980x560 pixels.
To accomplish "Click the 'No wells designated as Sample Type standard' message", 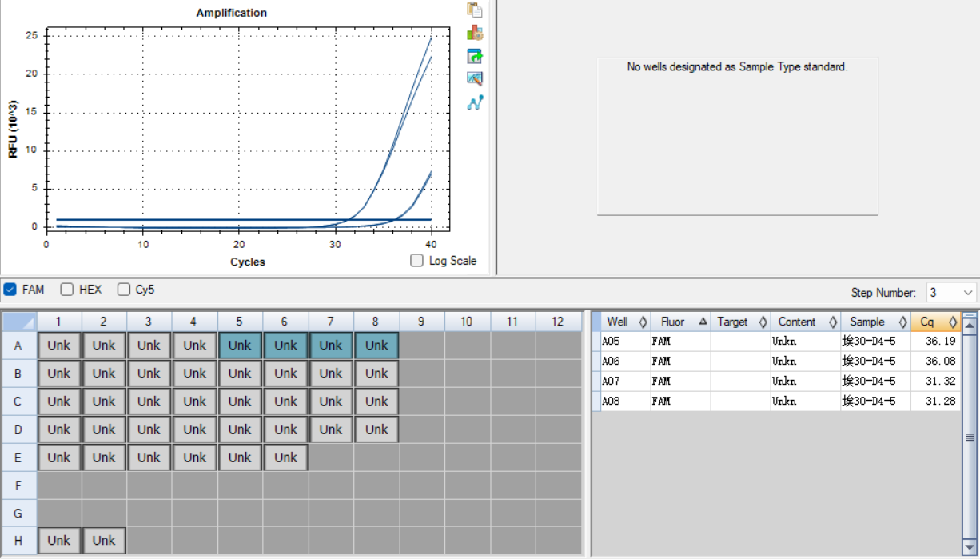I will coord(737,67).
